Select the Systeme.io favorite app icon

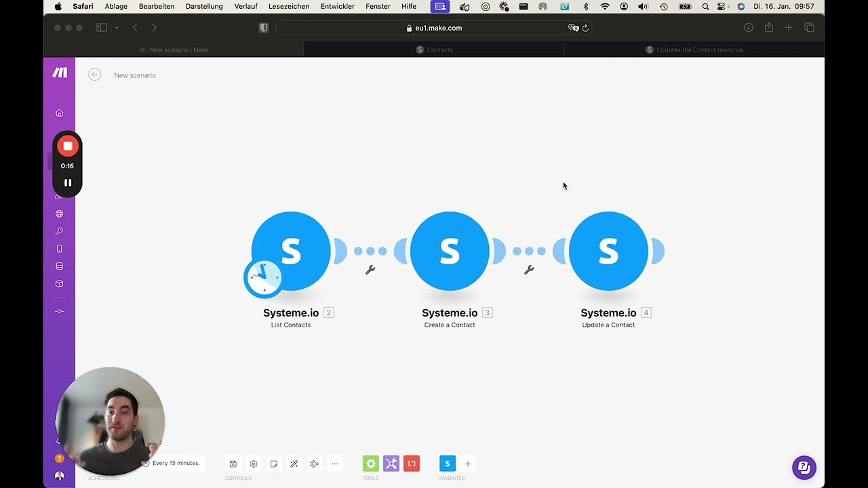(x=448, y=464)
